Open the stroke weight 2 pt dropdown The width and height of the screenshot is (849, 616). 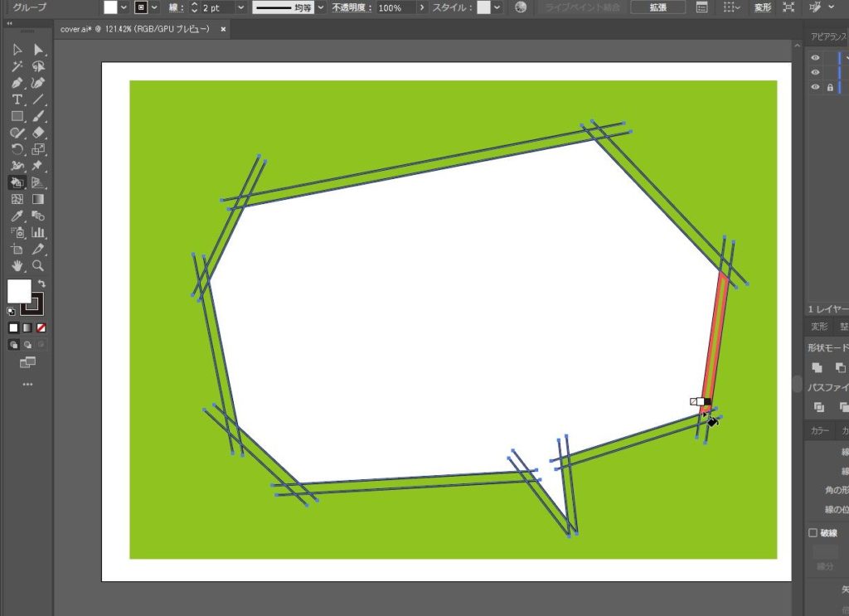coord(241,7)
